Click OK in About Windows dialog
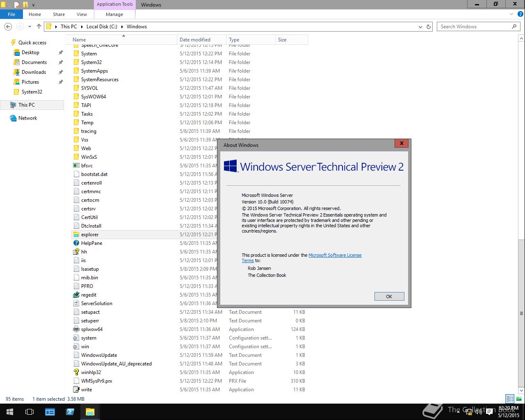The image size is (525, 420). (389, 297)
